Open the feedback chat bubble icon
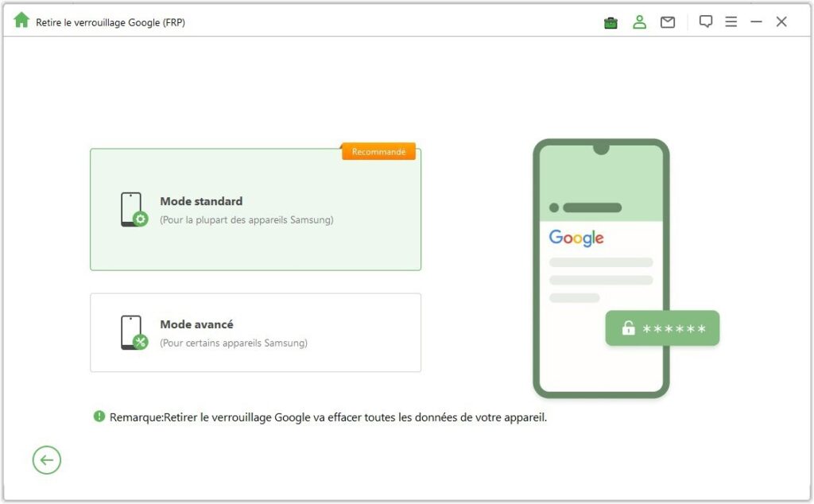Image resolution: width=814 pixels, height=504 pixels. click(706, 21)
